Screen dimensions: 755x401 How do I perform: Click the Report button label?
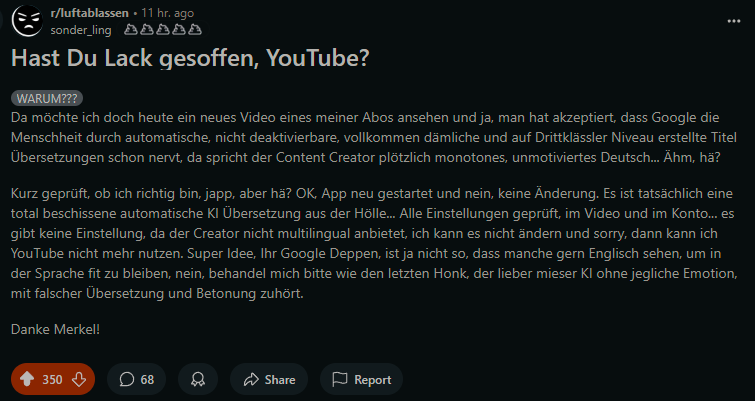click(373, 380)
